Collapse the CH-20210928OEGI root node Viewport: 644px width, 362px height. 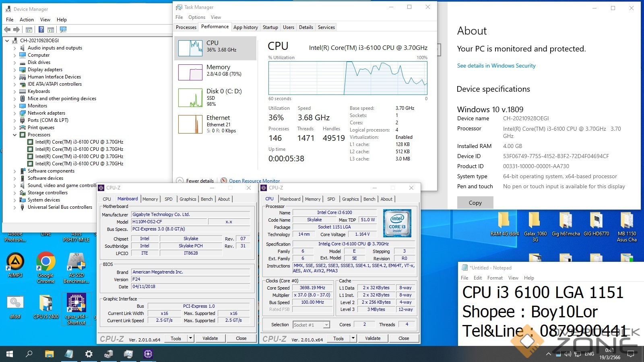(x=7, y=41)
